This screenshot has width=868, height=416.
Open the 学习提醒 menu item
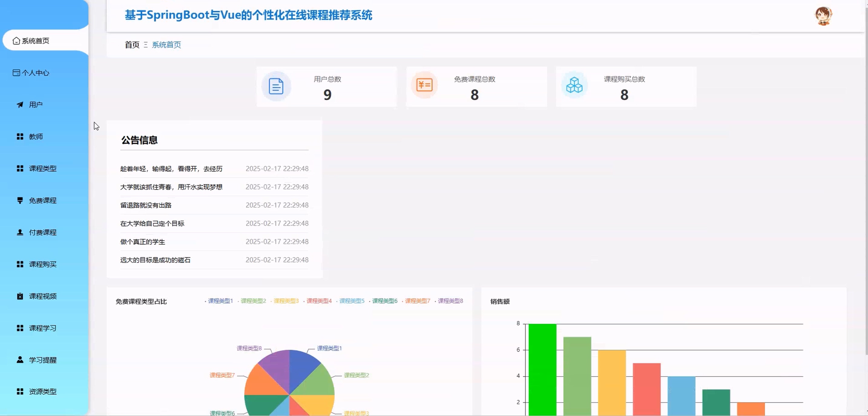click(x=42, y=360)
